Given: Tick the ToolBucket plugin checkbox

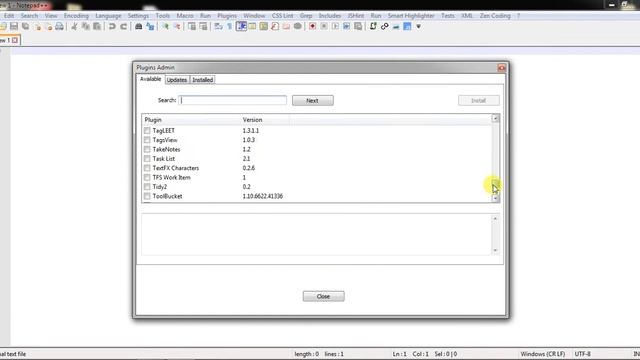Looking at the screenshot, I should tap(147, 196).
